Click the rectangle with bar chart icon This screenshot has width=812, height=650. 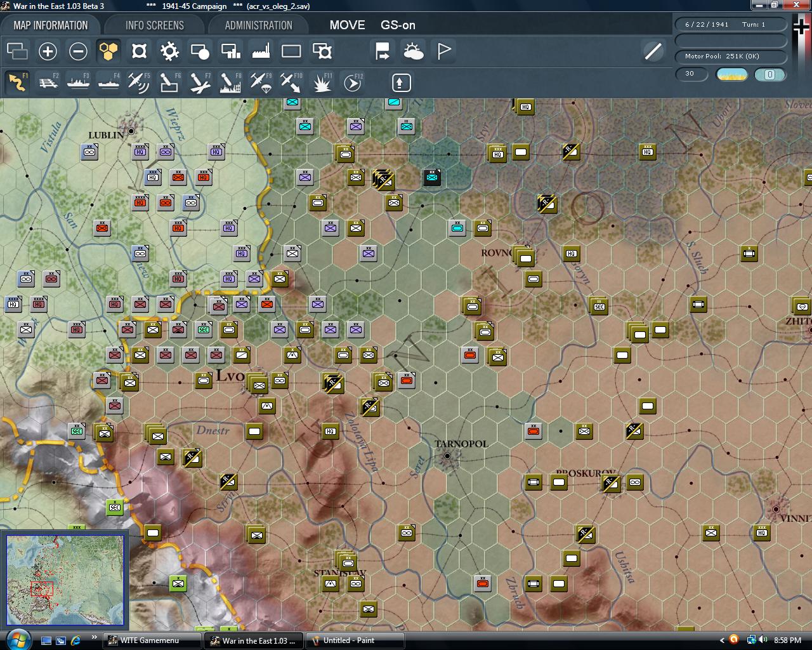click(x=230, y=51)
